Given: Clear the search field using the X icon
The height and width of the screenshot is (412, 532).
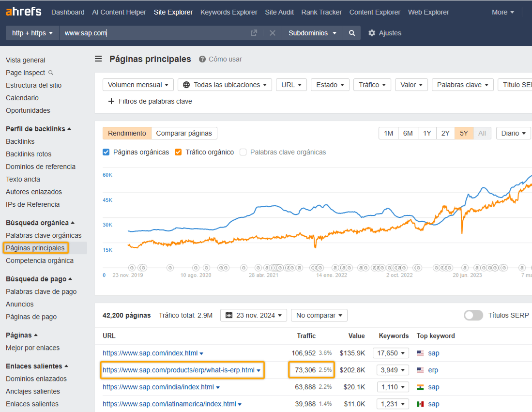Looking at the screenshot, I should [272, 33].
